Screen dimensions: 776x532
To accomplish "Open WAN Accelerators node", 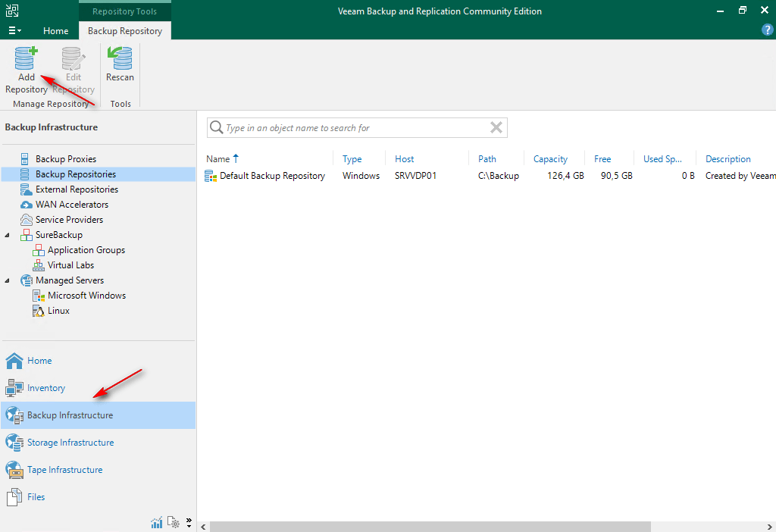I will click(71, 205).
